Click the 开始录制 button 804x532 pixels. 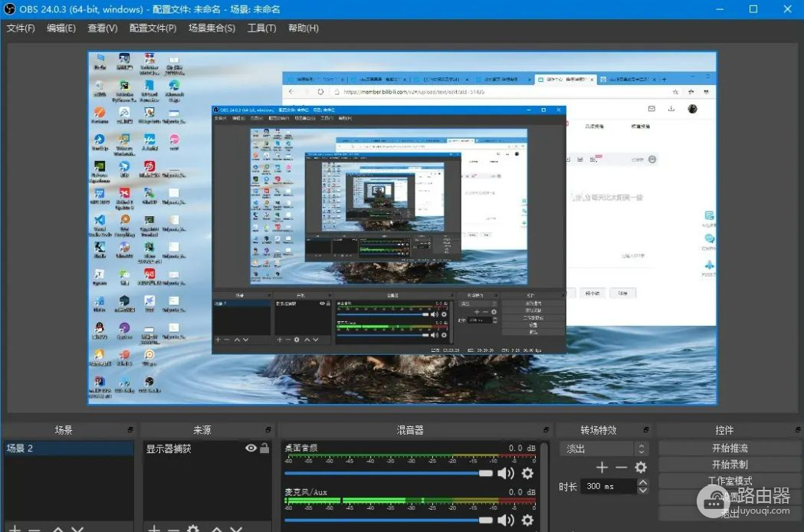(729, 465)
